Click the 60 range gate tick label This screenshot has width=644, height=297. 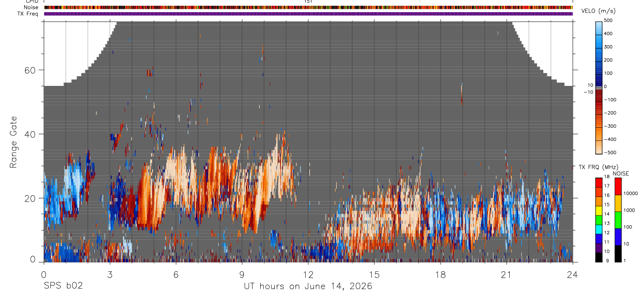click(x=30, y=70)
